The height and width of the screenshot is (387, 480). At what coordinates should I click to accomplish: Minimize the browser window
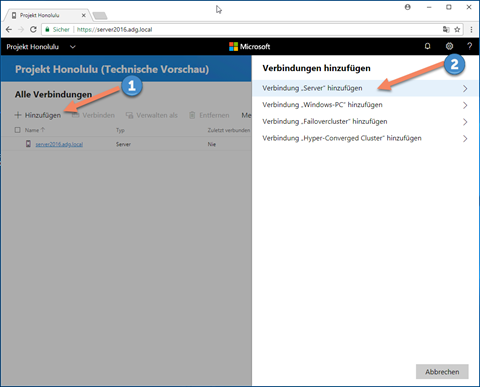pos(429,7)
